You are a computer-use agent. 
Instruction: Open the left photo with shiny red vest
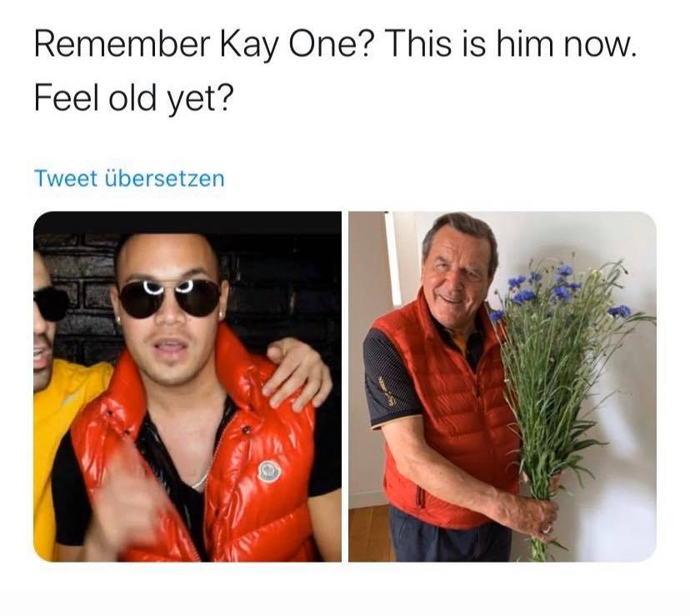[x=187, y=386]
